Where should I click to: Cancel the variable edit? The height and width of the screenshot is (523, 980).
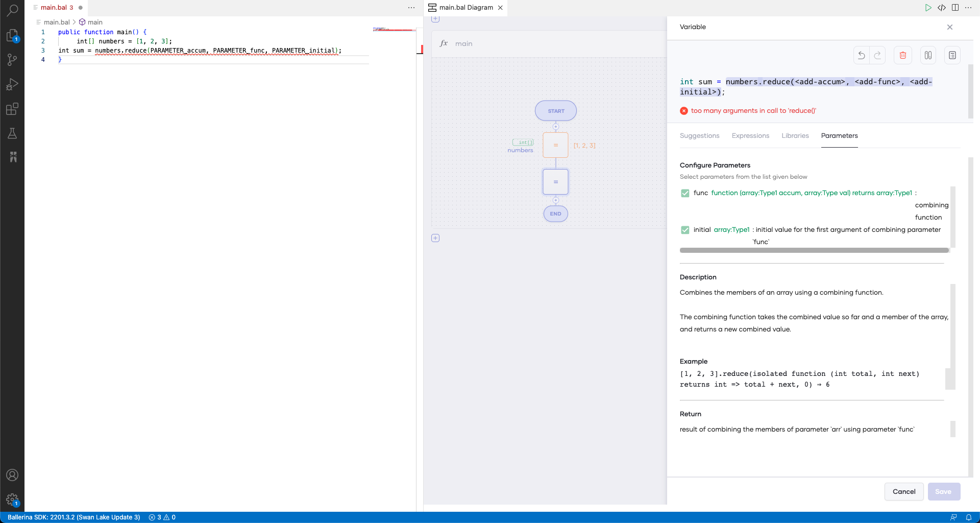[x=903, y=491]
